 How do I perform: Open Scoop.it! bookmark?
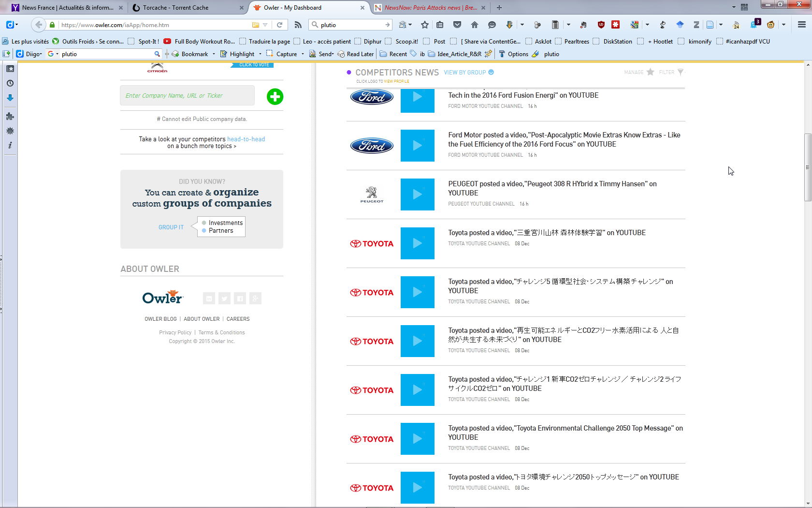[x=402, y=41]
